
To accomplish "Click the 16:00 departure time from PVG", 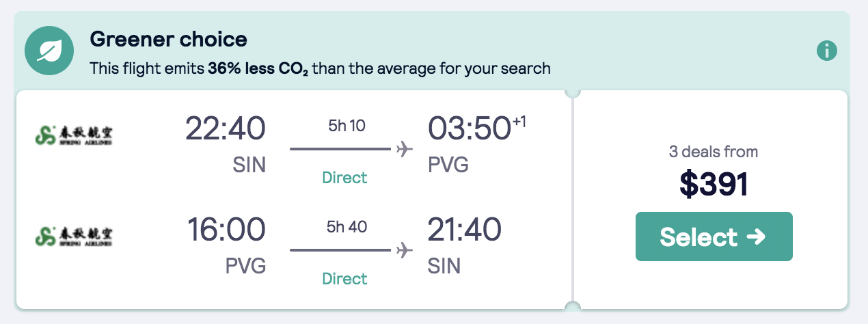I will pos(225,230).
